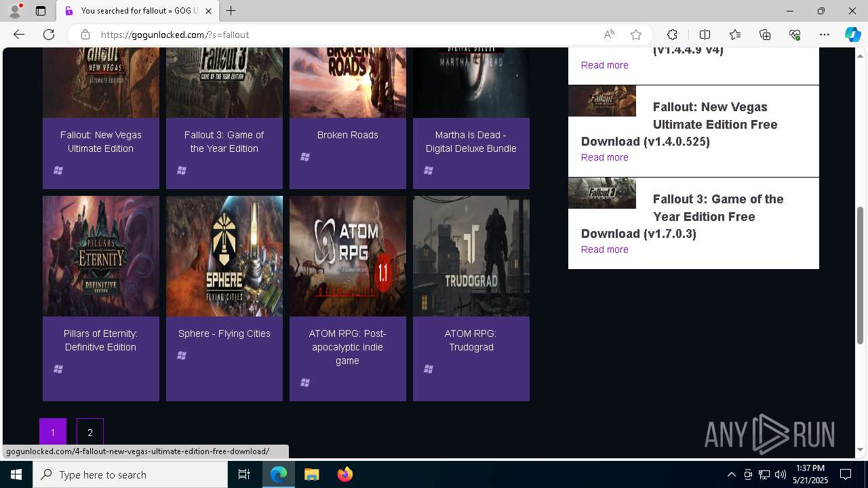Open the volume speaker tray icon

coord(780,474)
